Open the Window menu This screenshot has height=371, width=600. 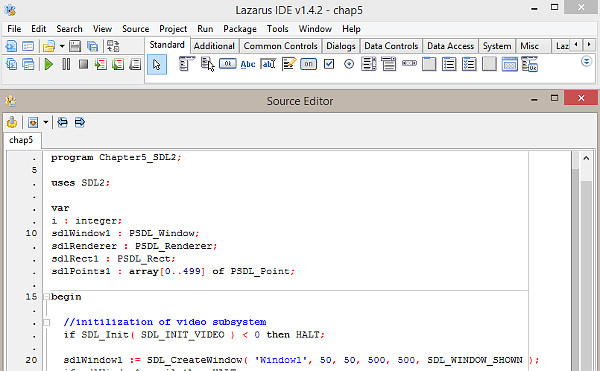pos(315,29)
